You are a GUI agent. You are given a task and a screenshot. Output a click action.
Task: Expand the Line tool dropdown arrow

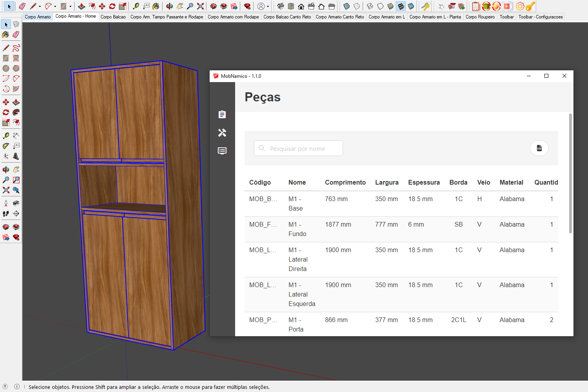[40, 6]
